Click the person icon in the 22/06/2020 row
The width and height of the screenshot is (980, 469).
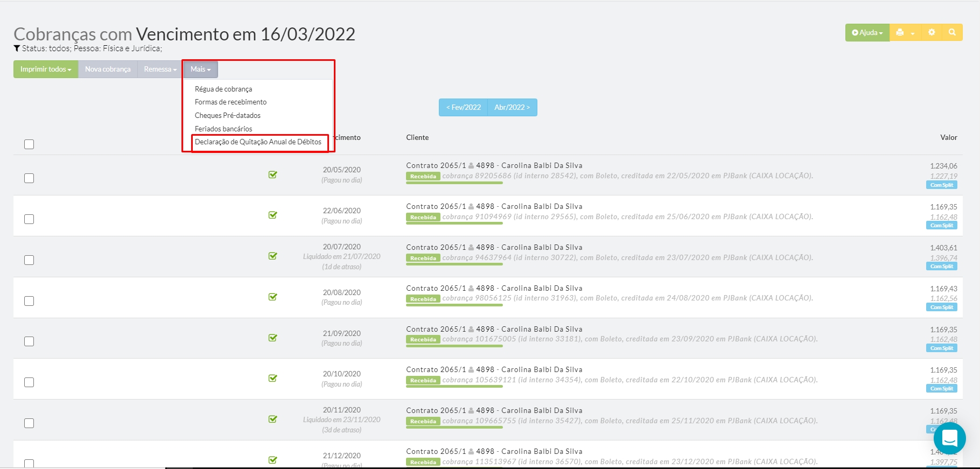coord(471,207)
